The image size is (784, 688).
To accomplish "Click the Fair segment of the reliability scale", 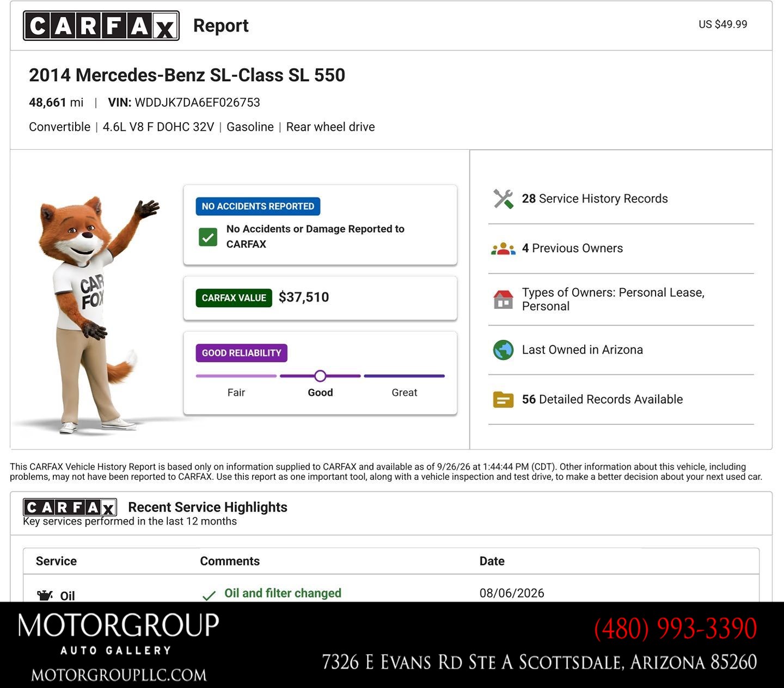I will (236, 376).
